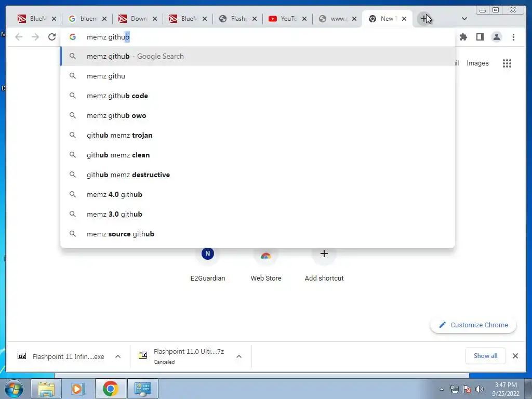The width and height of the screenshot is (532, 399).
Task: Close the YouTube tab
Action: (304, 19)
